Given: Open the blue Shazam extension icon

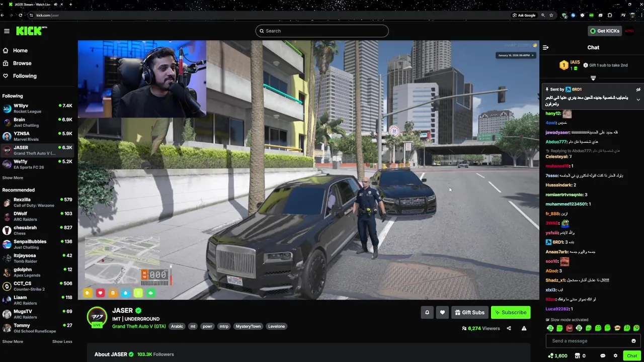Looking at the screenshot, I should [x=573, y=15].
